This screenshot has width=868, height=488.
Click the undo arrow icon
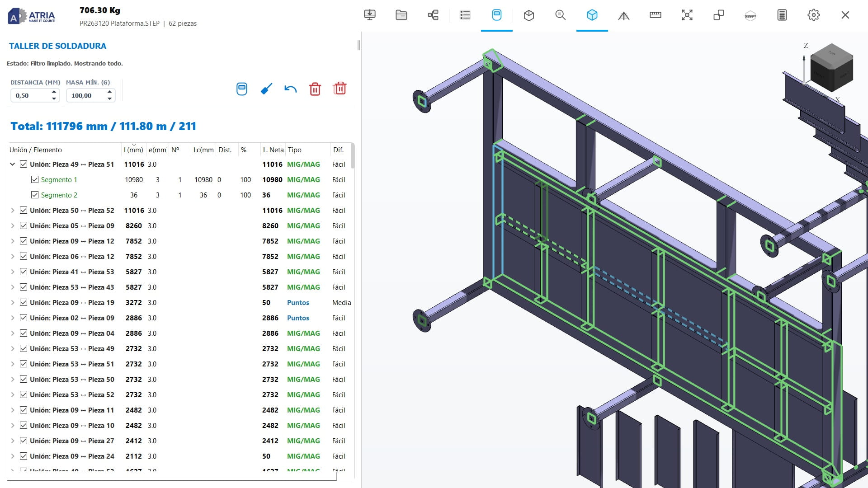[290, 89]
